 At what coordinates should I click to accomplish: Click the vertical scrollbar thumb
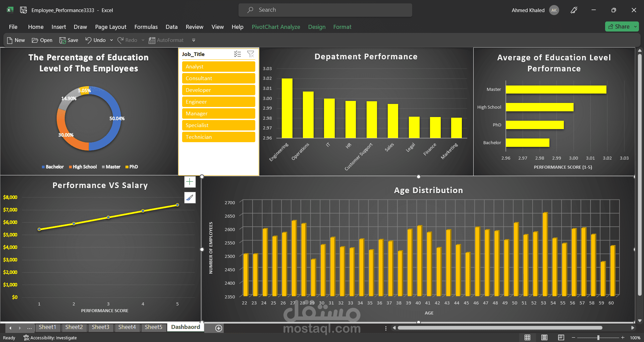(640, 174)
